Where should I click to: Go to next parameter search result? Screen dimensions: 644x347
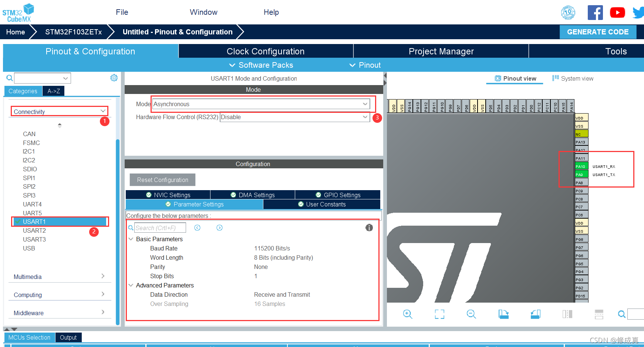tap(220, 228)
